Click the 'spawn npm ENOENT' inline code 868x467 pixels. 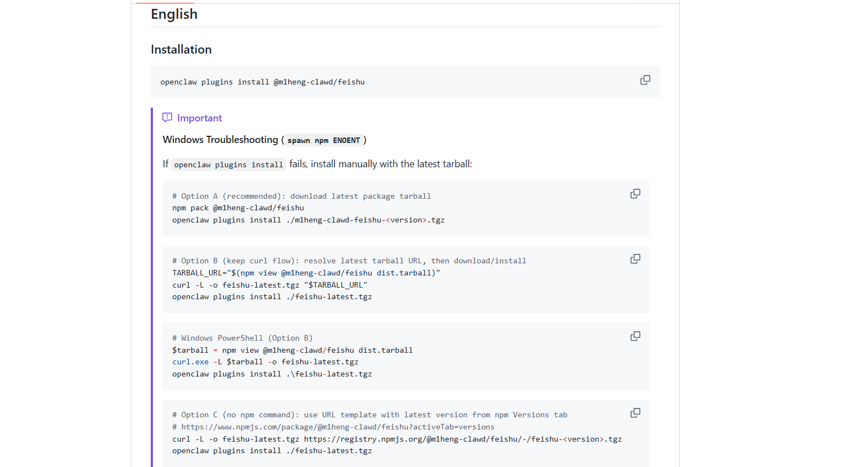click(323, 141)
